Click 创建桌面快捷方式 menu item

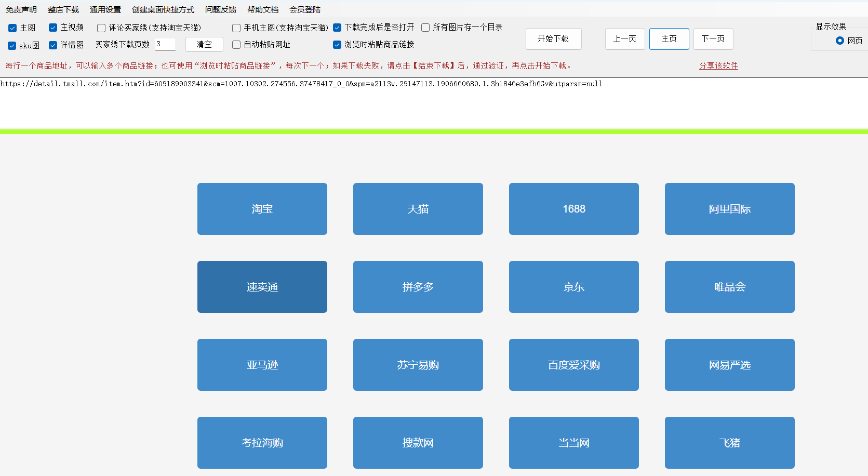click(163, 10)
